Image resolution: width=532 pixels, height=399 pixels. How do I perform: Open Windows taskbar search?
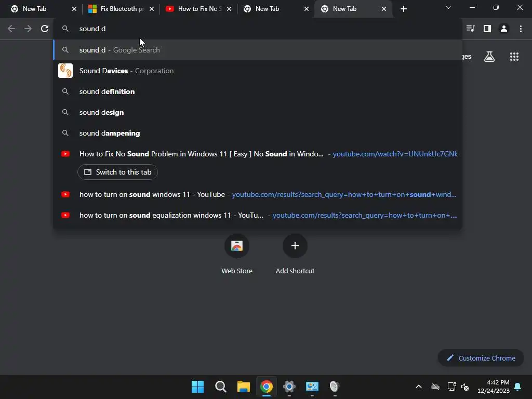click(220, 387)
